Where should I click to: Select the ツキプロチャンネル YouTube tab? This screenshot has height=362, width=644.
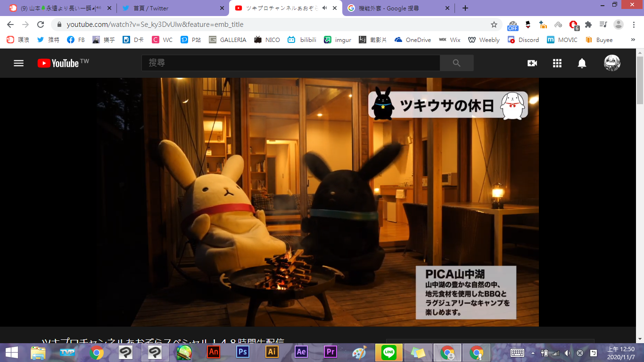[286, 8]
